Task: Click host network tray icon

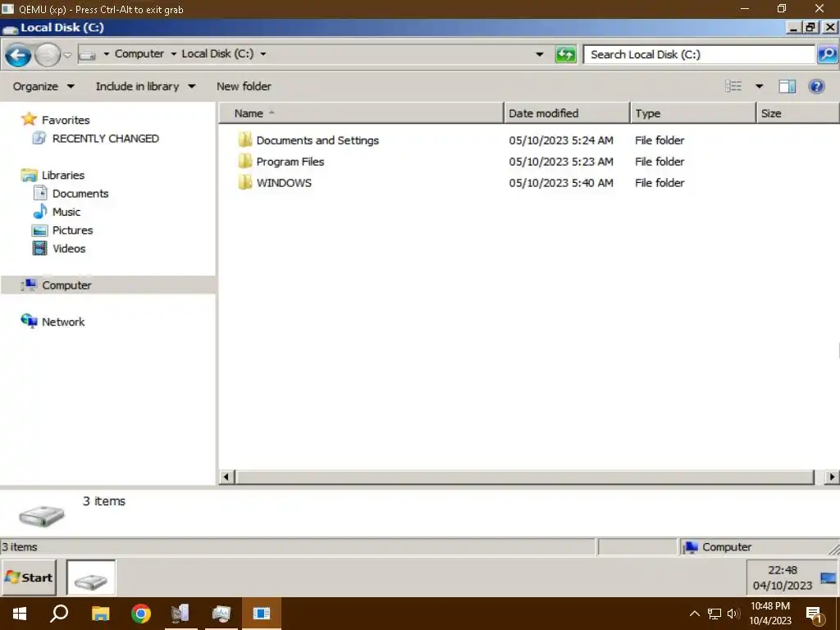Action: click(x=714, y=614)
